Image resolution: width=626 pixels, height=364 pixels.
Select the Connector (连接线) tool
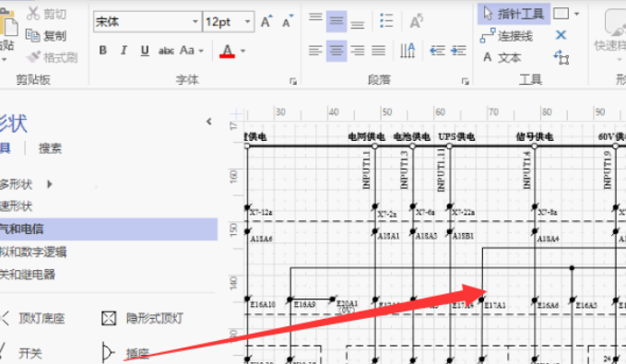(x=506, y=36)
